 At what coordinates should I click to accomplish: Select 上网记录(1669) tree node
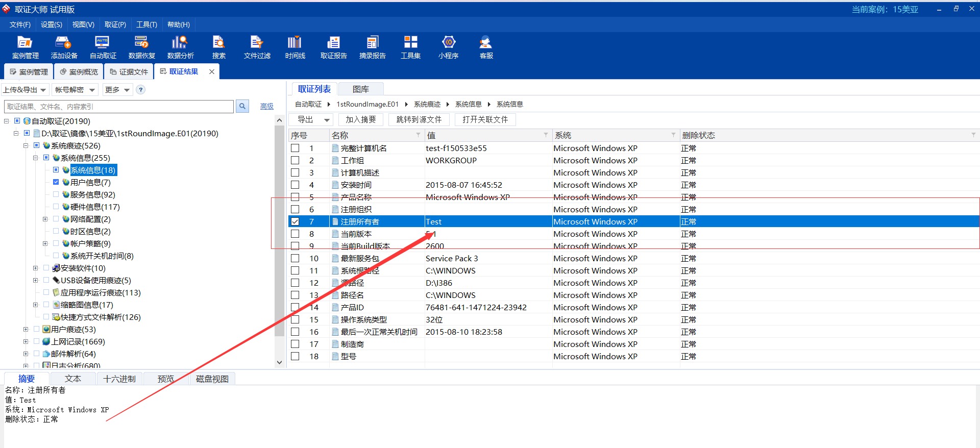point(78,342)
